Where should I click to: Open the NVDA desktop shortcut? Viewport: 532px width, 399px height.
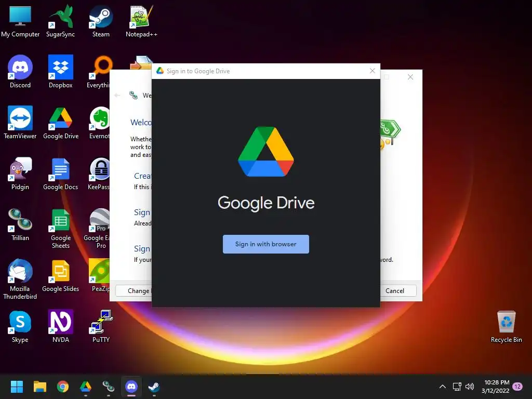[x=61, y=326]
